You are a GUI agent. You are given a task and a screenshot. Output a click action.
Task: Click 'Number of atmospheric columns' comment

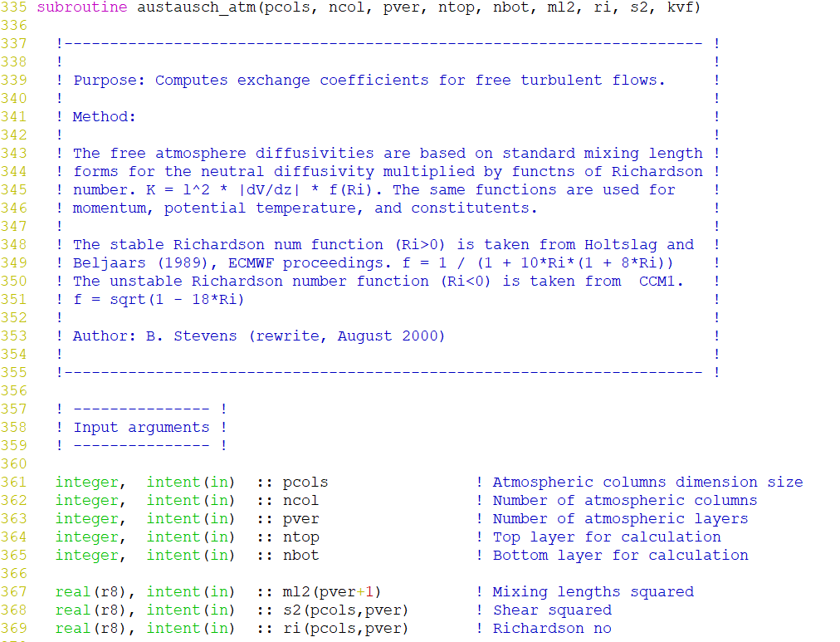[x=625, y=501]
